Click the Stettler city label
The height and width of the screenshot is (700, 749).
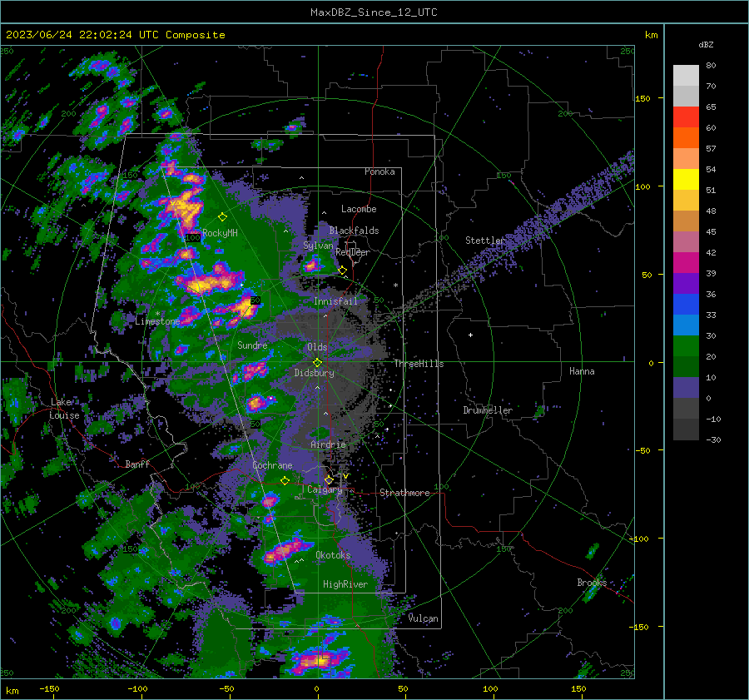[485, 241]
